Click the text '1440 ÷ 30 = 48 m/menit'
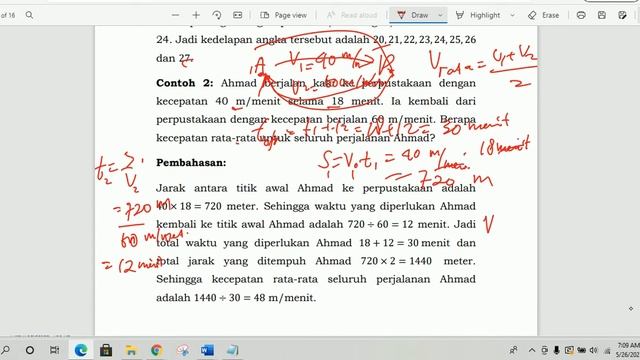640x360 pixels. (x=255, y=298)
